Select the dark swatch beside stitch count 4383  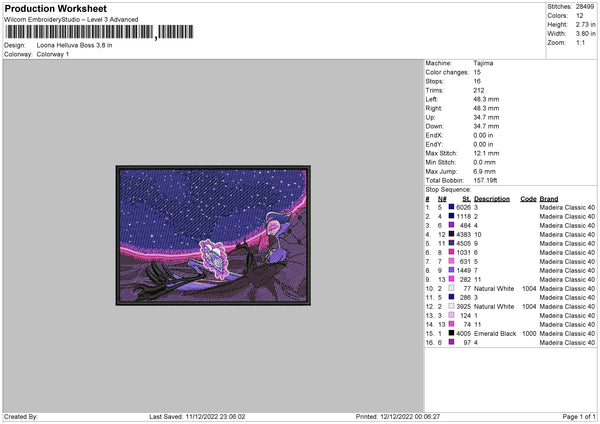451,234
